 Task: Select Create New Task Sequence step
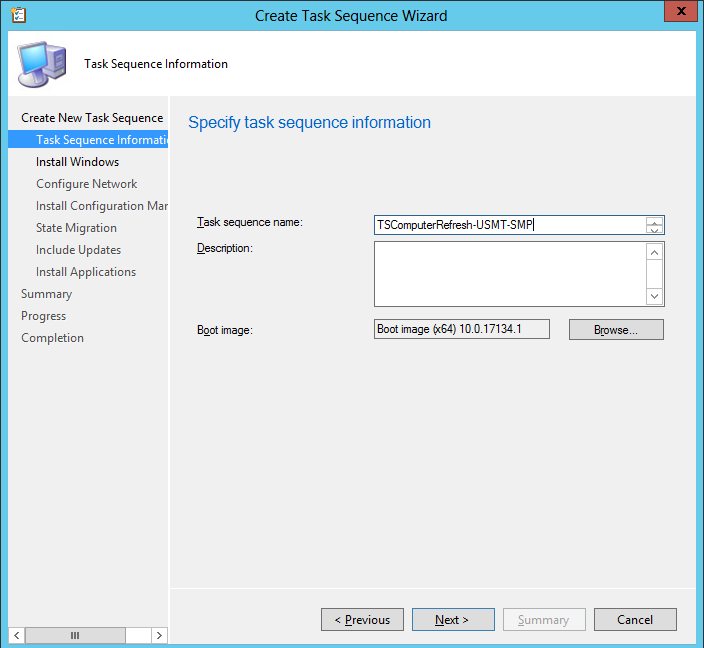point(92,118)
